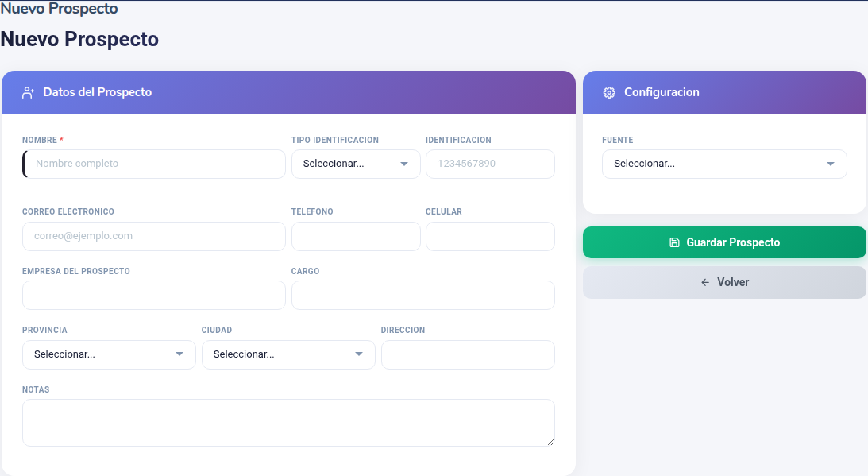This screenshot has height=476, width=868.
Task: Click inside the Notas text area
Action: 288,422
